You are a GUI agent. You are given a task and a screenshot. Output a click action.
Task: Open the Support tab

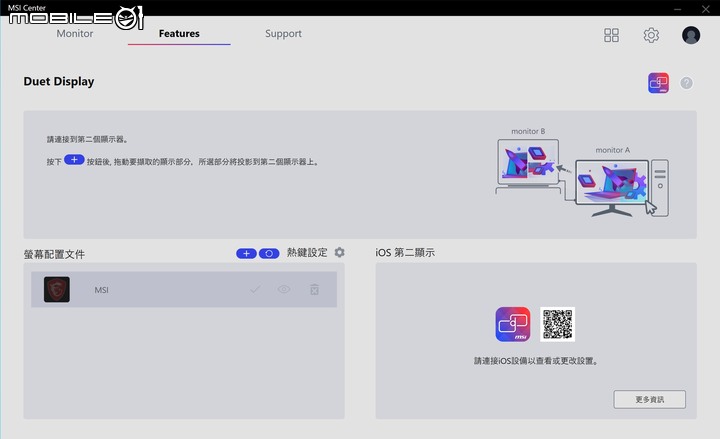click(x=283, y=34)
